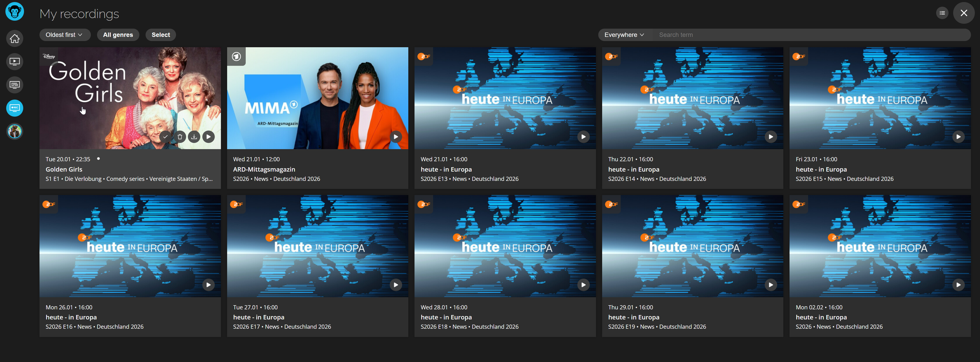This screenshot has width=980, height=362.
Task: Open the Live TV sidebar icon
Action: coord(14,62)
